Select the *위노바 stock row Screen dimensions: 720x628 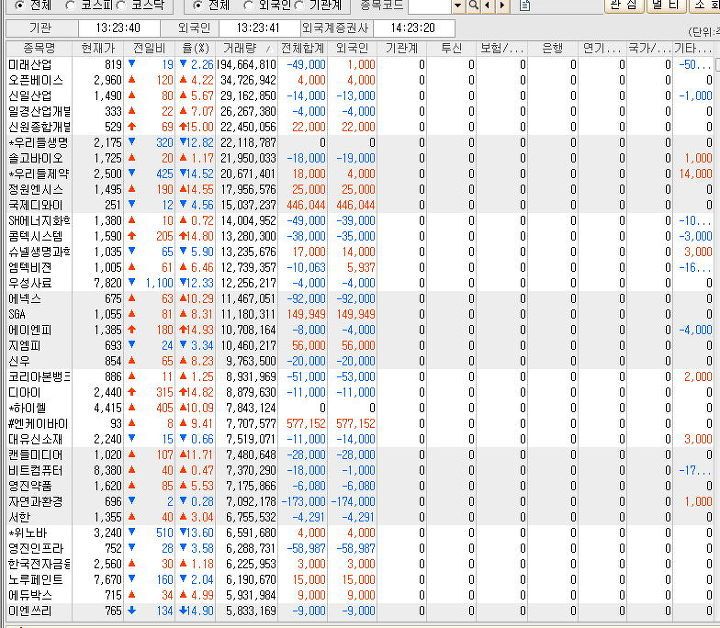coord(361,533)
